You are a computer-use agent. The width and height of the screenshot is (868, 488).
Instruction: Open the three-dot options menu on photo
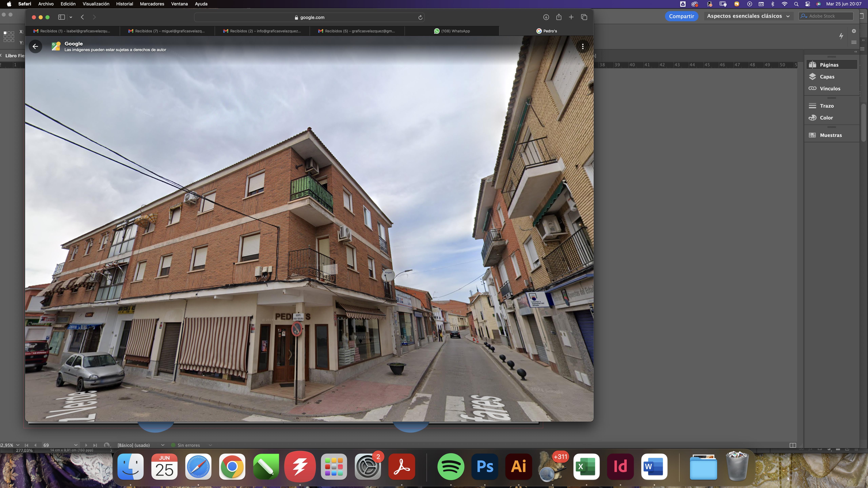coord(583,46)
